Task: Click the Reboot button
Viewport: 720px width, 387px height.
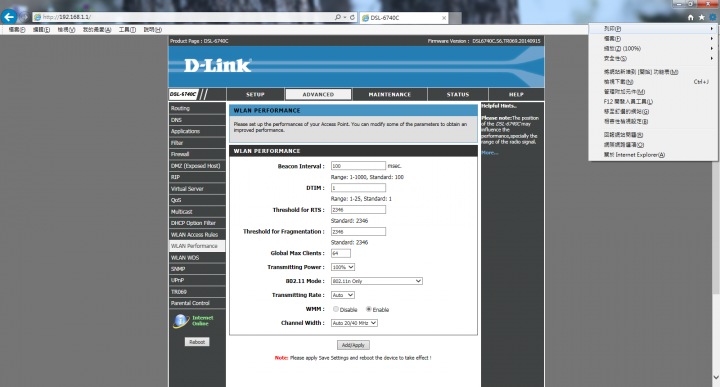Action: tap(197, 342)
